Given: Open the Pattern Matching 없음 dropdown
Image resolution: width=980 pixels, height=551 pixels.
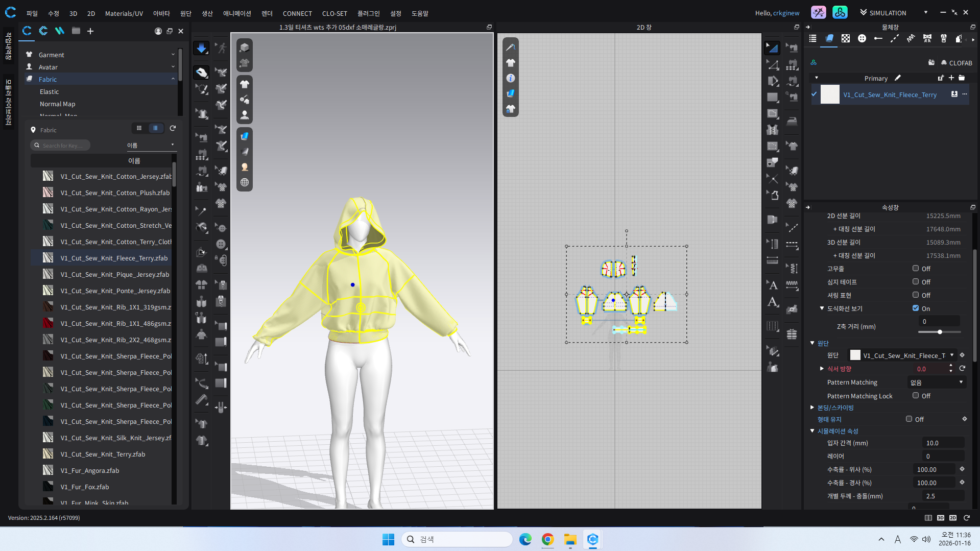Looking at the screenshot, I should click(x=937, y=382).
